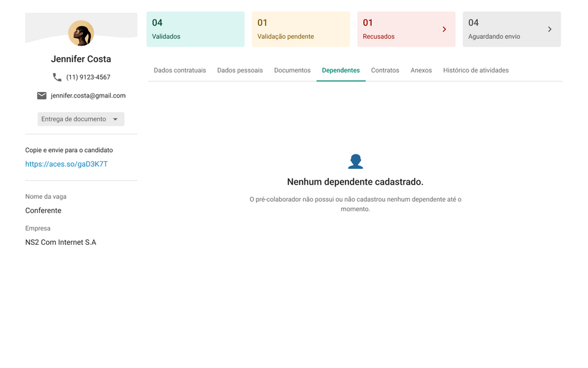Image resolution: width=588 pixels, height=368 pixels.
Task: Select the Recusados label in red card
Action: (x=379, y=36)
